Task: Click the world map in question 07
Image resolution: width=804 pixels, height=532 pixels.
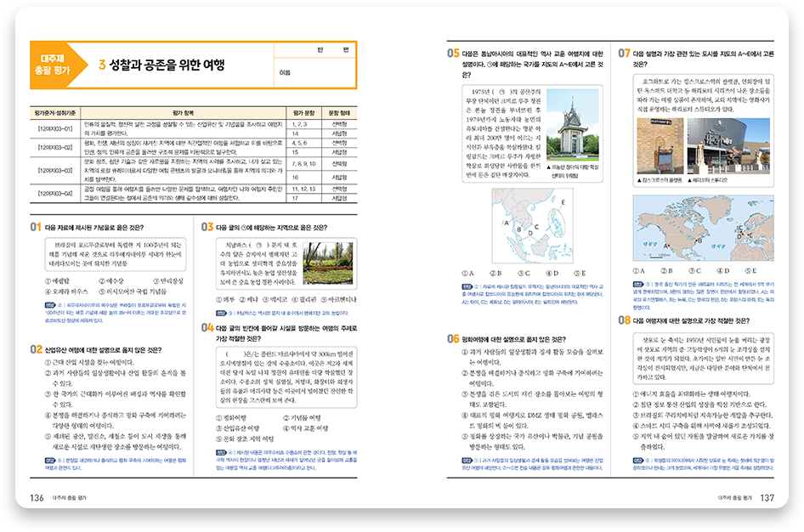Action: 704,228
